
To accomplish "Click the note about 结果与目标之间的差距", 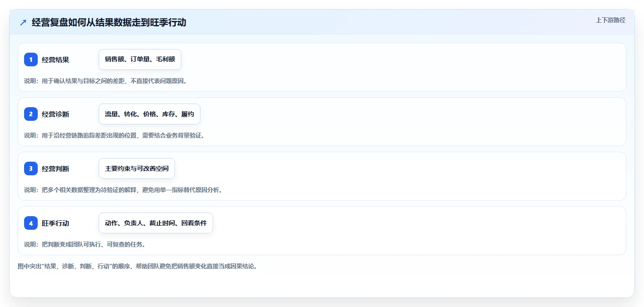I will (105, 81).
